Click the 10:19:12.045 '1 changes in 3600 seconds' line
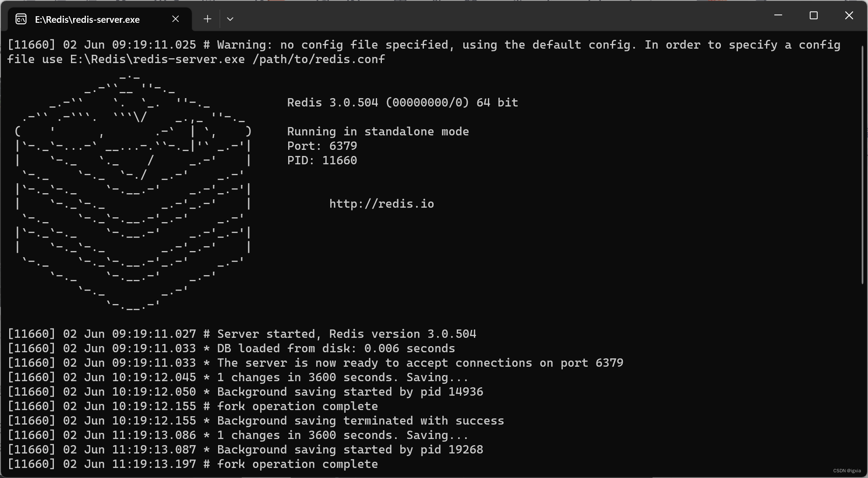Image resolution: width=868 pixels, height=478 pixels. coord(238,377)
